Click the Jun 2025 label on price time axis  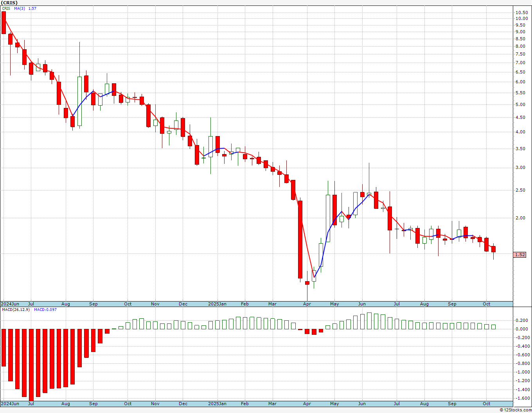point(362,304)
